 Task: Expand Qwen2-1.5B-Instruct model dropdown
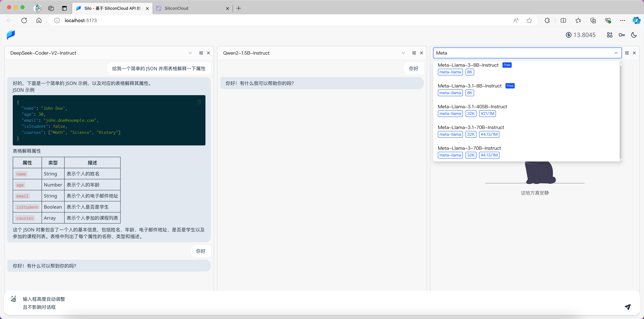pos(403,53)
